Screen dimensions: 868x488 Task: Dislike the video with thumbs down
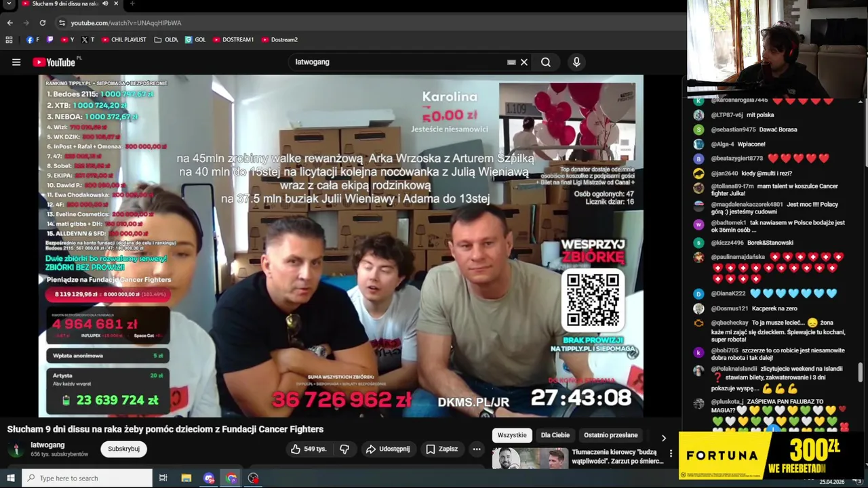(344, 449)
